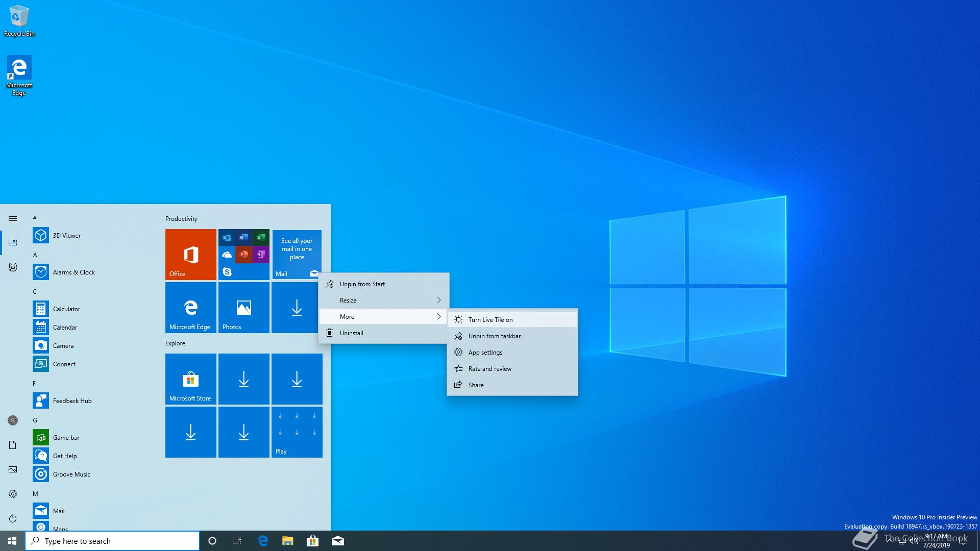Open Action Center notifications icon

coord(963,541)
